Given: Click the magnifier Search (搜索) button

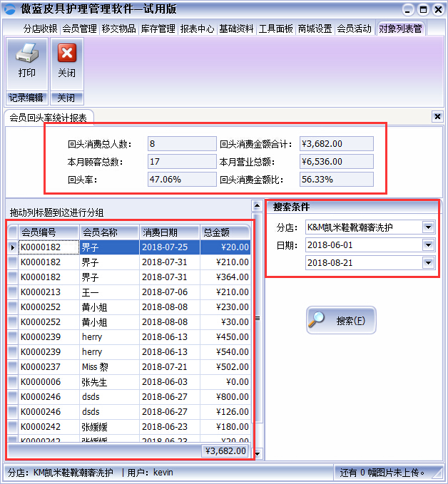Looking at the screenshot, I should (x=341, y=321).
